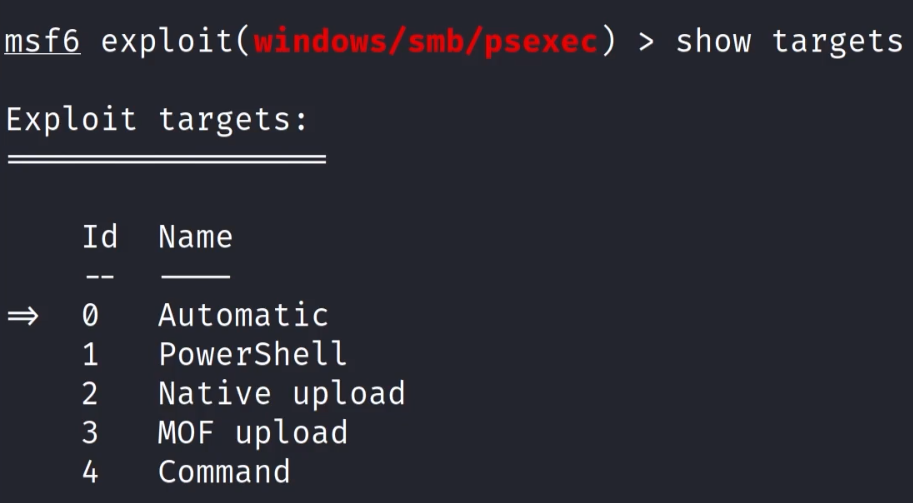Click target Id 3

(x=91, y=432)
